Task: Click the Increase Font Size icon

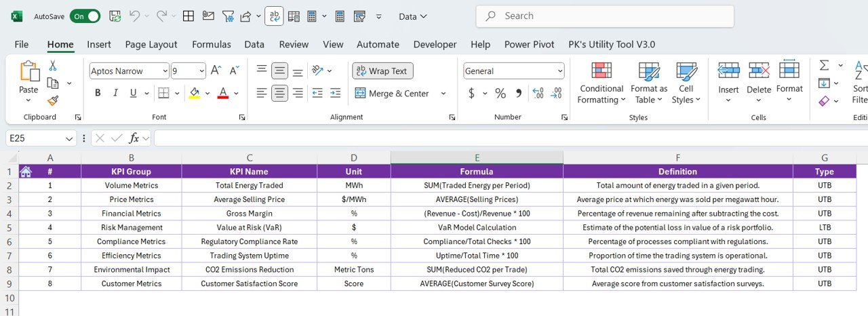Action: coord(216,71)
